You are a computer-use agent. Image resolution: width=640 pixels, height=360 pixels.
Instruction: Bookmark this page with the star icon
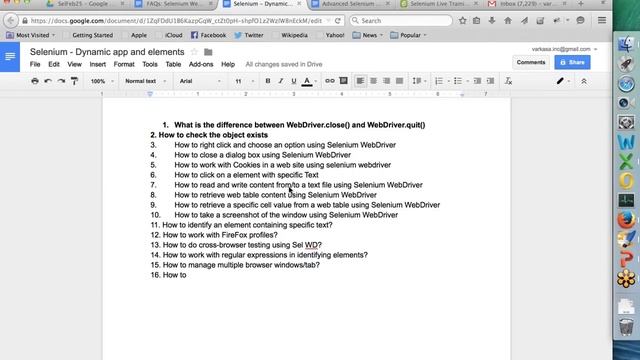(x=462, y=20)
